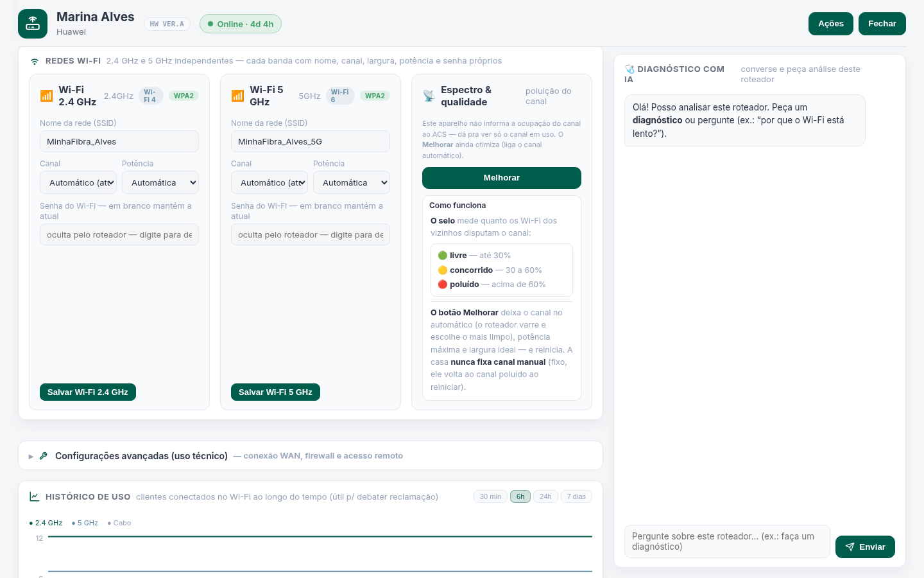924x578 pixels.
Task: Click the satellite dish icon beside Espectro & qualidade
Action: tap(429, 96)
